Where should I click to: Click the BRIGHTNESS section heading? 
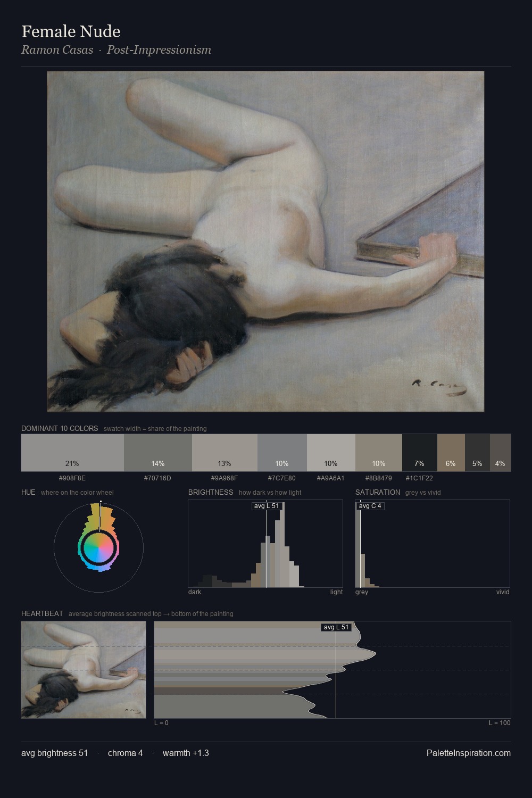pyautogui.click(x=211, y=492)
